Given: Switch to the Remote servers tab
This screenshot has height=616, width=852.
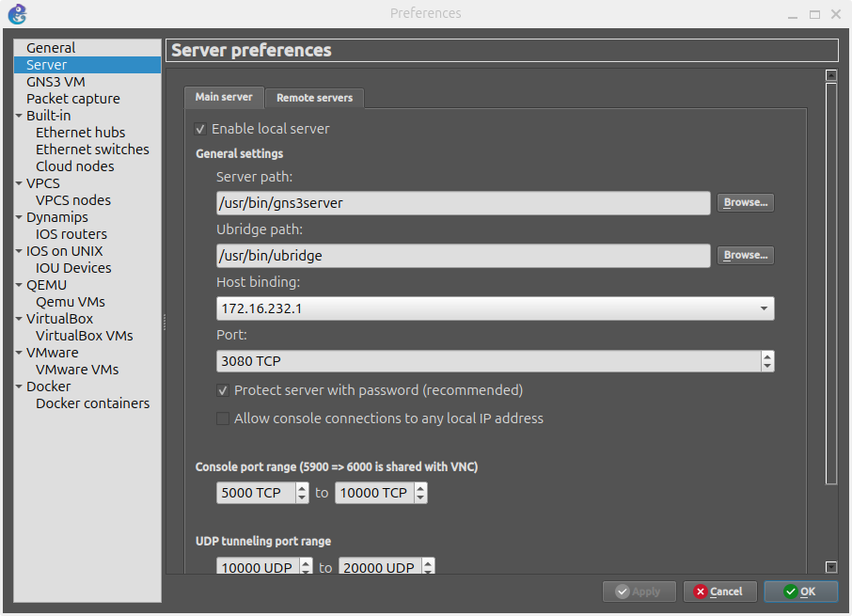Looking at the screenshot, I should tap(314, 97).
